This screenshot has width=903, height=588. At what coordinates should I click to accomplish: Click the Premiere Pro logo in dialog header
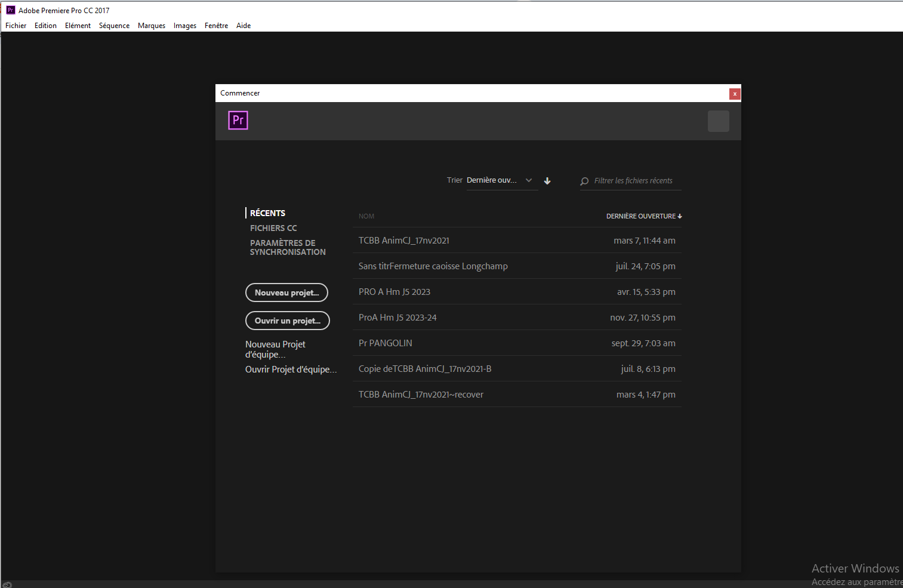238,121
